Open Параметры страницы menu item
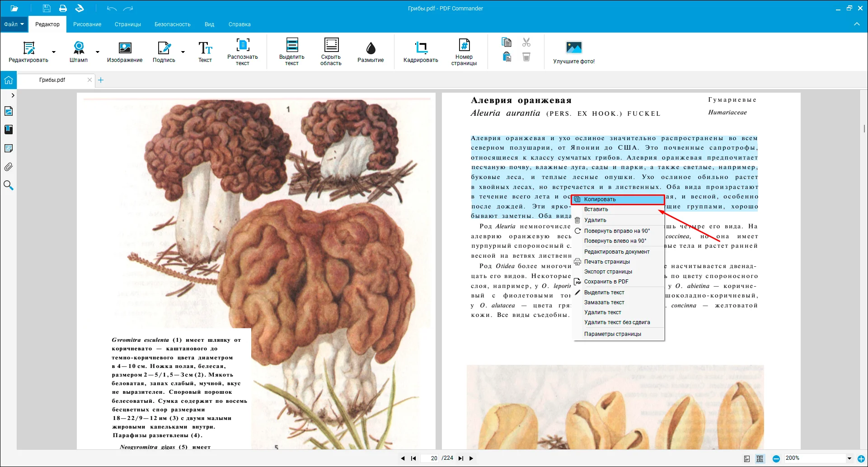Viewport: 868px width, 467px height. (x=618, y=334)
